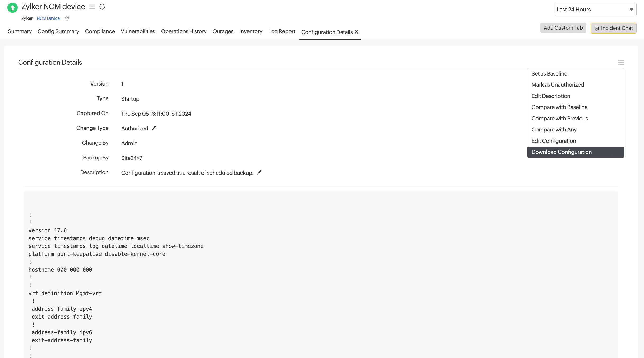
Task: Click the green device up status icon
Action: [12, 7]
